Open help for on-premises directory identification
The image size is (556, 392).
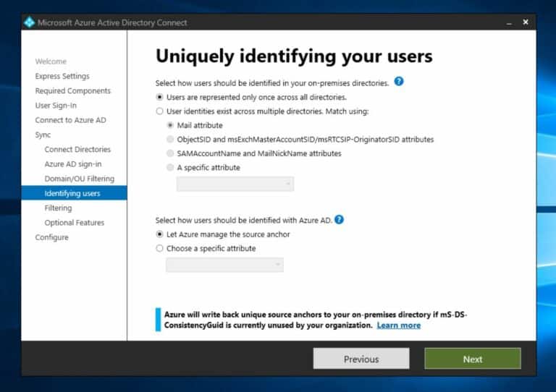tap(399, 82)
